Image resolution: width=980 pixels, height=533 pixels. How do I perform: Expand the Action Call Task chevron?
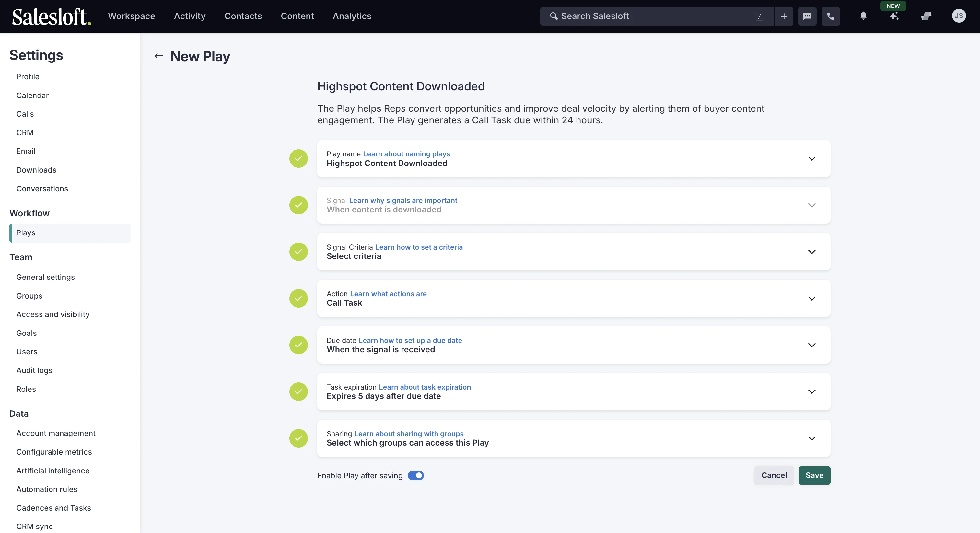click(812, 299)
